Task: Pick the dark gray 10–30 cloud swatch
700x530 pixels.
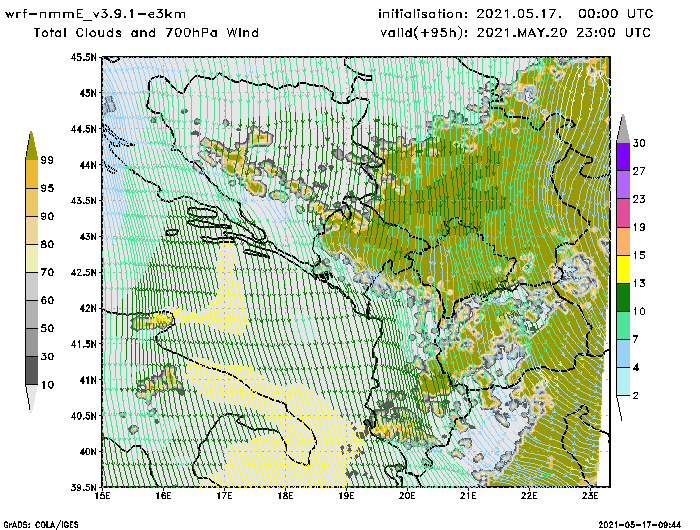Action: (32, 371)
